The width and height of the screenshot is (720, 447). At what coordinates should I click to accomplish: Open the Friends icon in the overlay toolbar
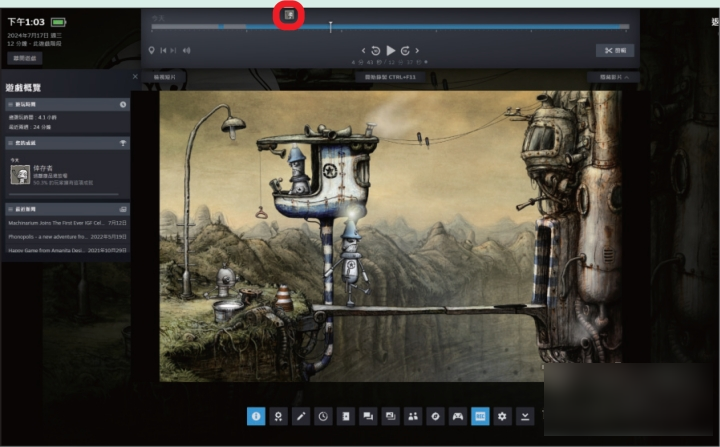[413, 416]
